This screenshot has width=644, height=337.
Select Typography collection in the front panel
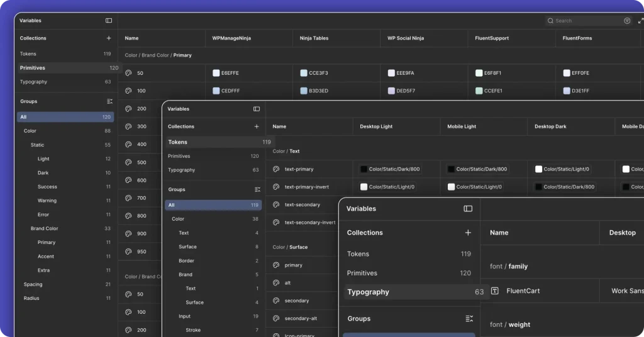[x=368, y=292]
